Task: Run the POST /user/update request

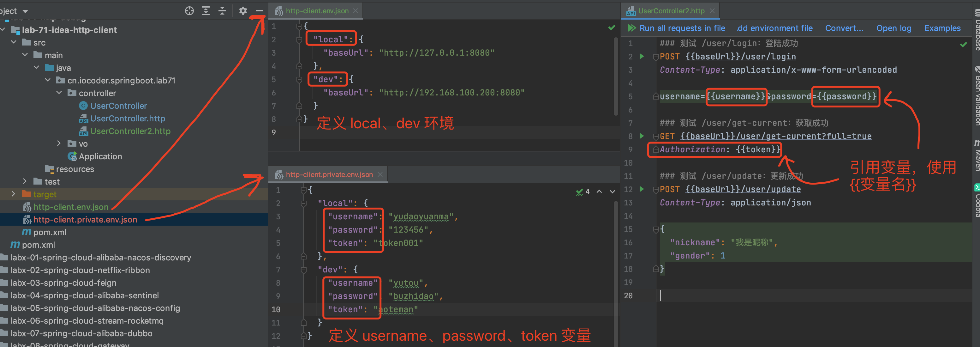Action: point(642,189)
